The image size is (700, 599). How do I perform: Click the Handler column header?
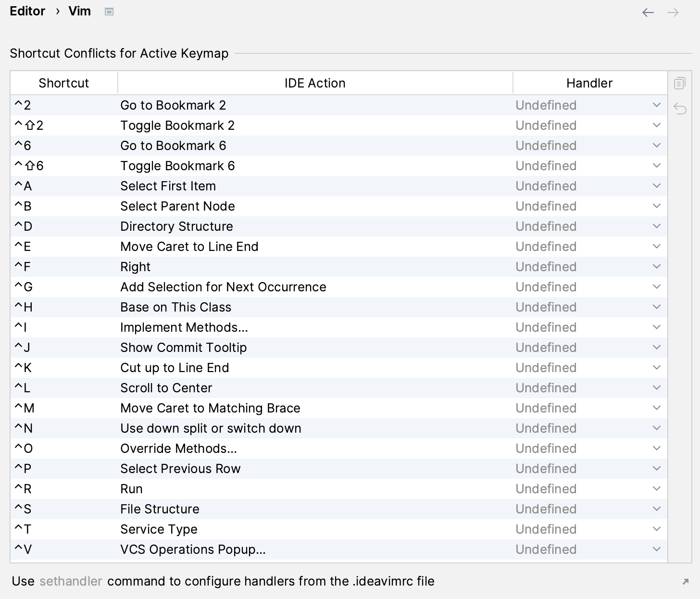pos(589,83)
